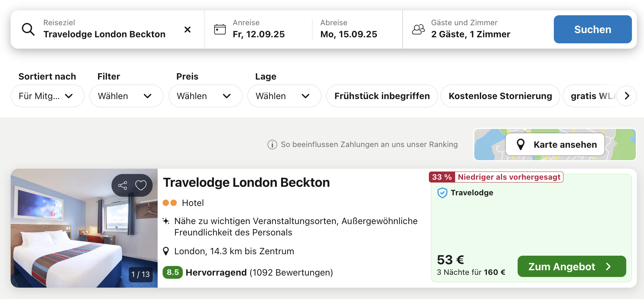The image size is (644, 299).
Task: Click the calendar icon next to Anreise
Action: (220, 29)
